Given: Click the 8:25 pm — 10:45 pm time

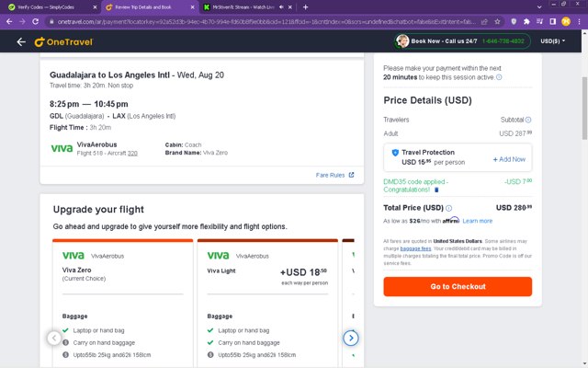Looking at the screenshot, I should point(89,104).
